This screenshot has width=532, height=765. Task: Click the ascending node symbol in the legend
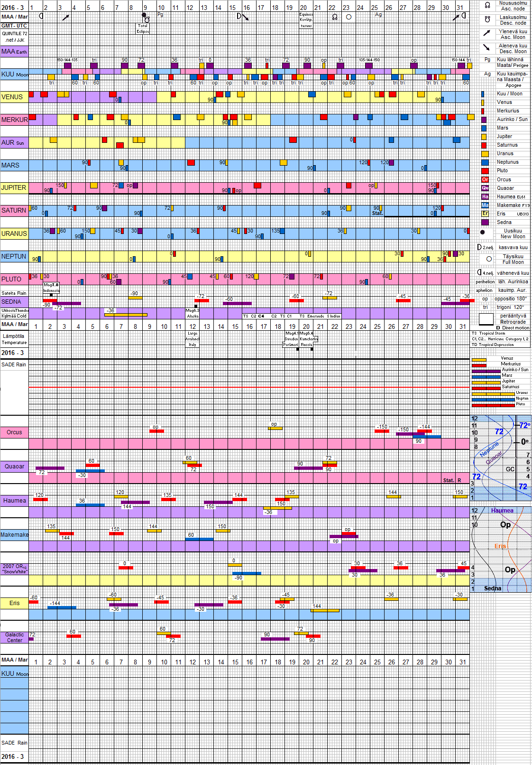(x=487, y=6)
